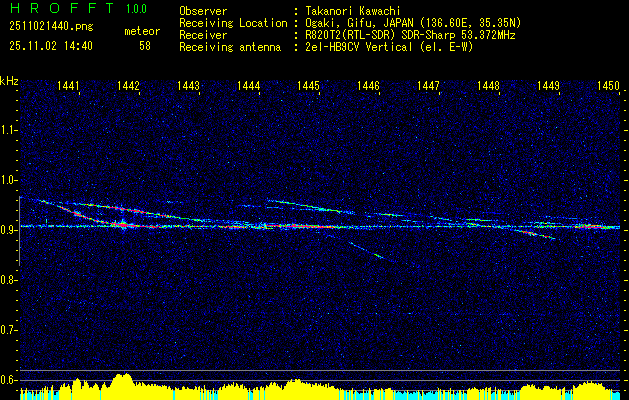Click the 1447 time marker
The image size is (629, 400).
[x=428, y=85]
